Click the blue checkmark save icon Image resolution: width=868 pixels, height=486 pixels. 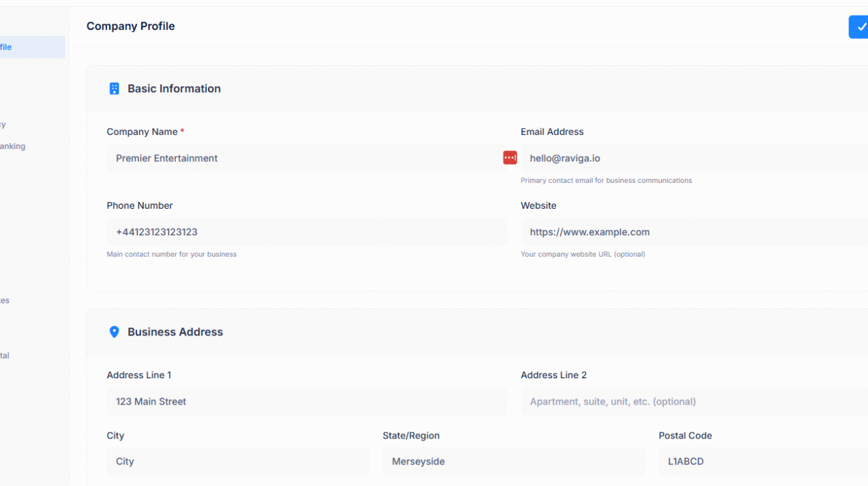point(860,26)
